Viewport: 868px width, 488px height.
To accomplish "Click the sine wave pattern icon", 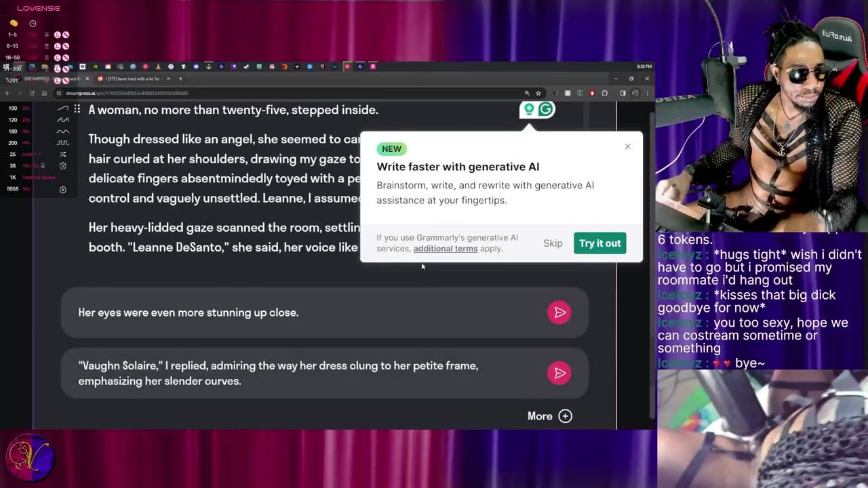I will pos(63,131).
